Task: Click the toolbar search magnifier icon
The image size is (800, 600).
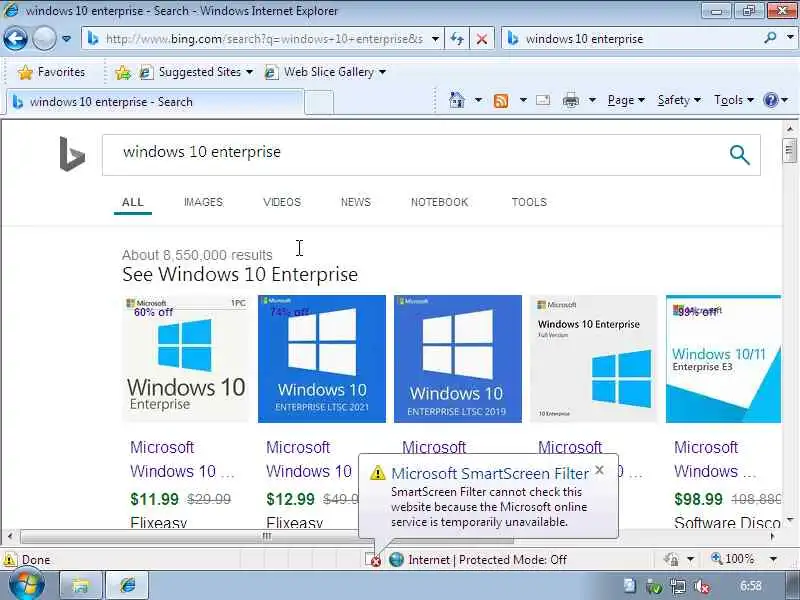Action: coord(770,38)
